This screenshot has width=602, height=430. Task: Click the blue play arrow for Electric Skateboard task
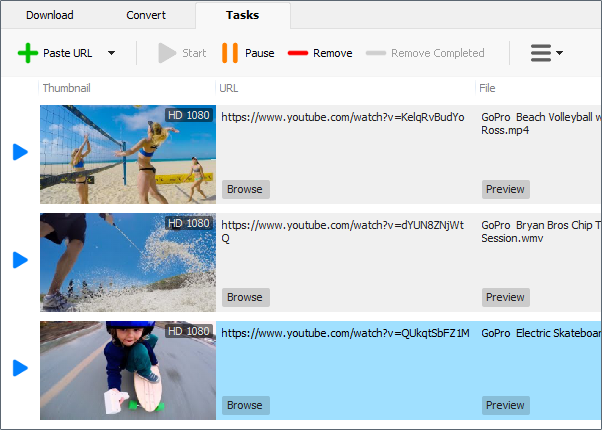pyautogui.click(x=20, y=368)
